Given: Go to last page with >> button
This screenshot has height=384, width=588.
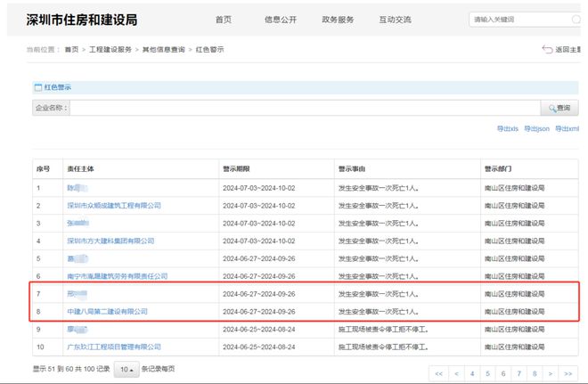Looking at the screenshot, I should tap(568, 373).
